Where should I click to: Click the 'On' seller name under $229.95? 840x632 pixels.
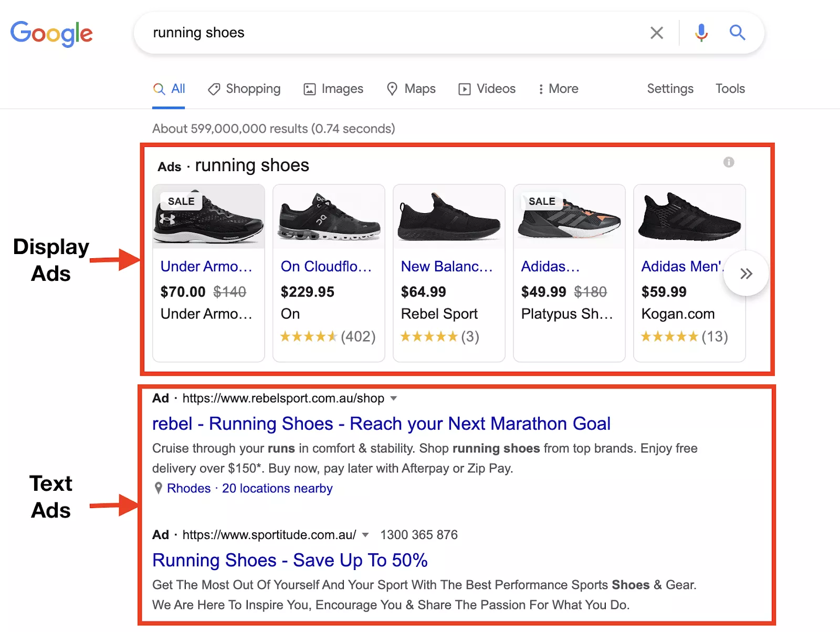point(290,314)
